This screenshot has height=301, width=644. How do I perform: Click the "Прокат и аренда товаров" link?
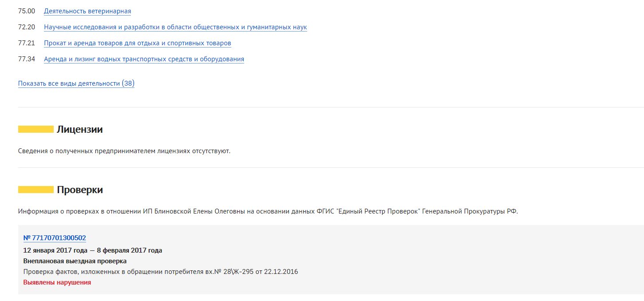coord(137,43)
